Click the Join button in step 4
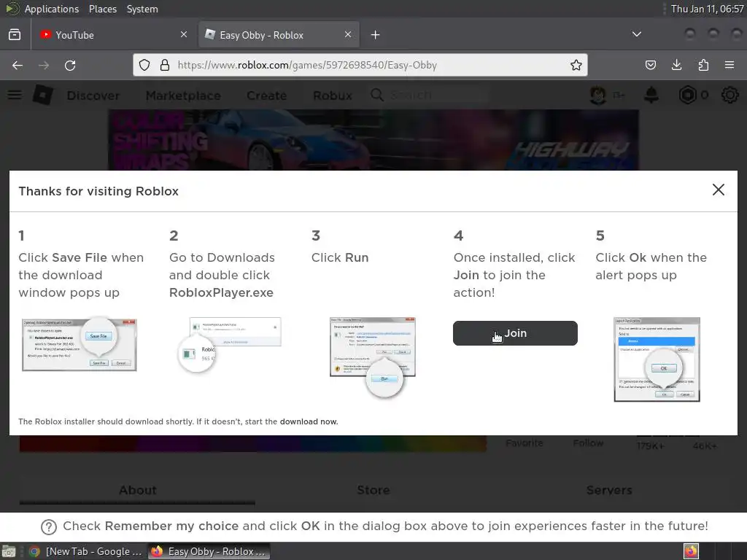 515,333
